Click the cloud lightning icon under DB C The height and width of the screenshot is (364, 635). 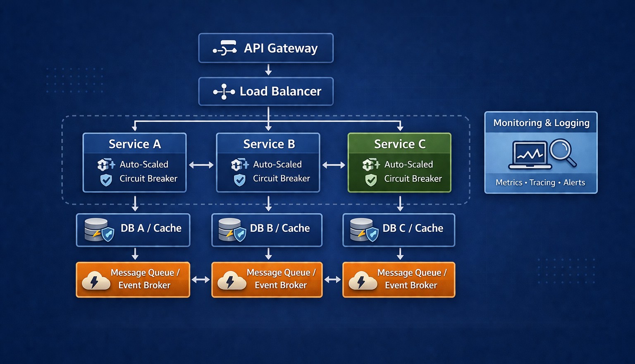[x=363, y=281]
